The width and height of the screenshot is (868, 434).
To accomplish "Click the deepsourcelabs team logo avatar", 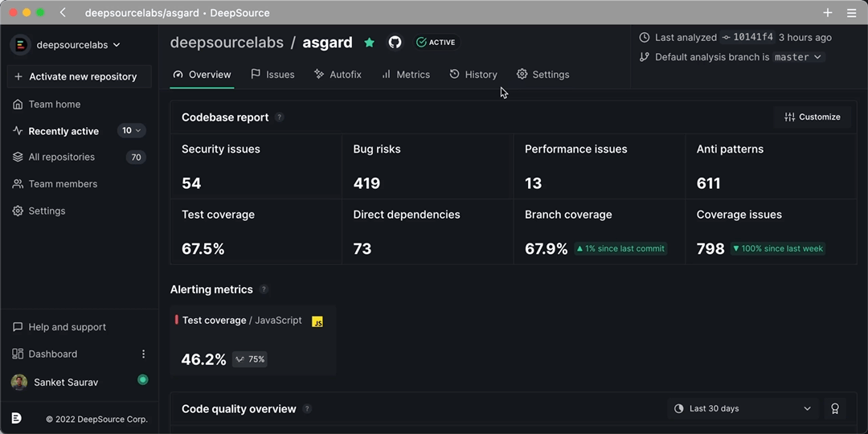I will (x=20, y=45).
